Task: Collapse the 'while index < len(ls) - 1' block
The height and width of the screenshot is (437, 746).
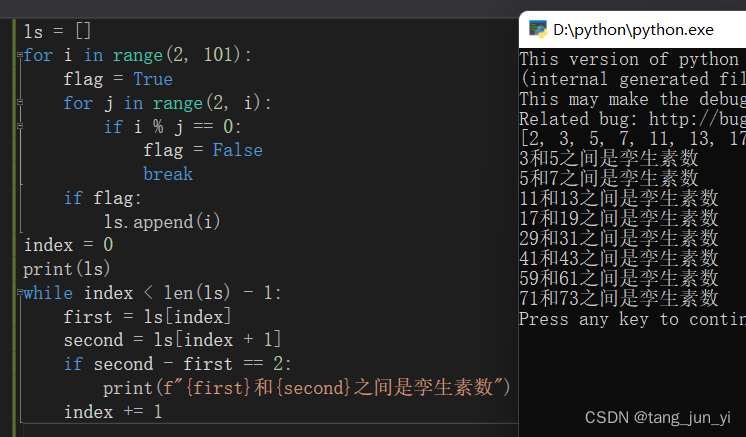Action: (20, 292)
